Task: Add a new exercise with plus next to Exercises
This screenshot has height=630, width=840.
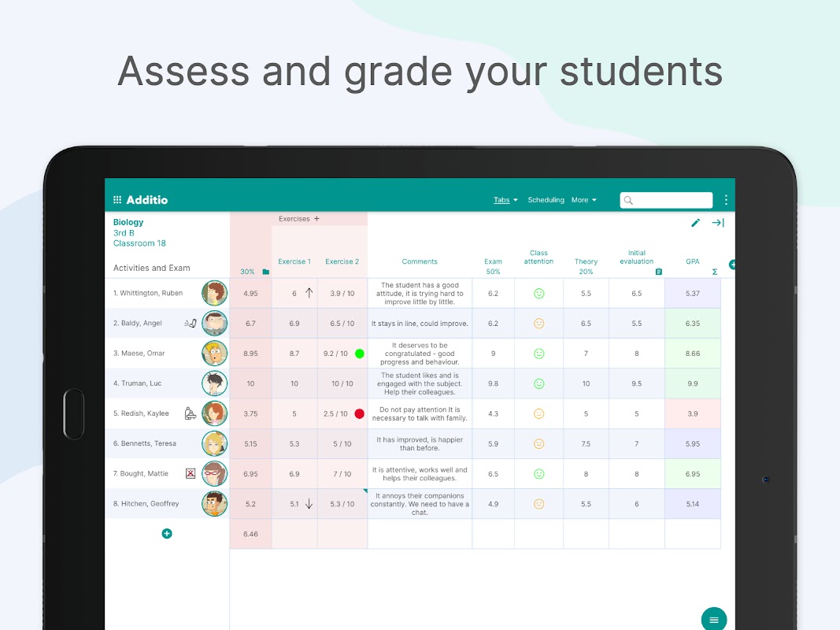Action: point(316,219)
